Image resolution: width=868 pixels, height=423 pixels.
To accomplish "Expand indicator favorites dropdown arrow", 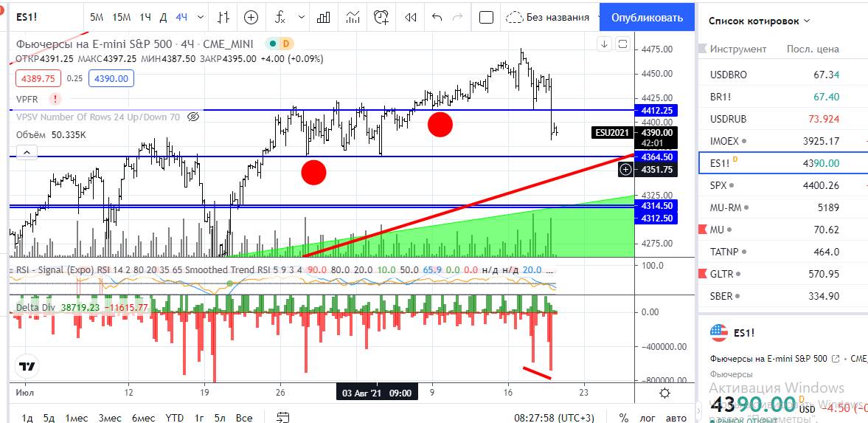I will (x=301, y=17).
